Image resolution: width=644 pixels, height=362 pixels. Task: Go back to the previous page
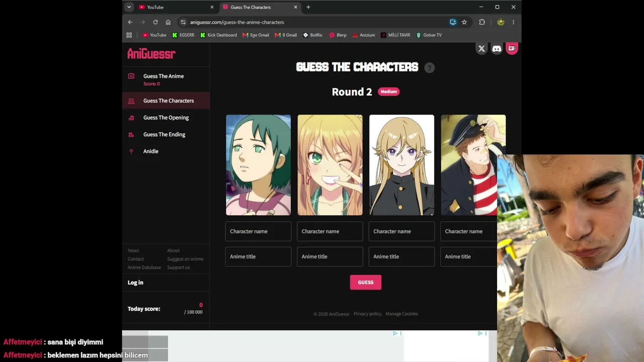coord(130,22)
